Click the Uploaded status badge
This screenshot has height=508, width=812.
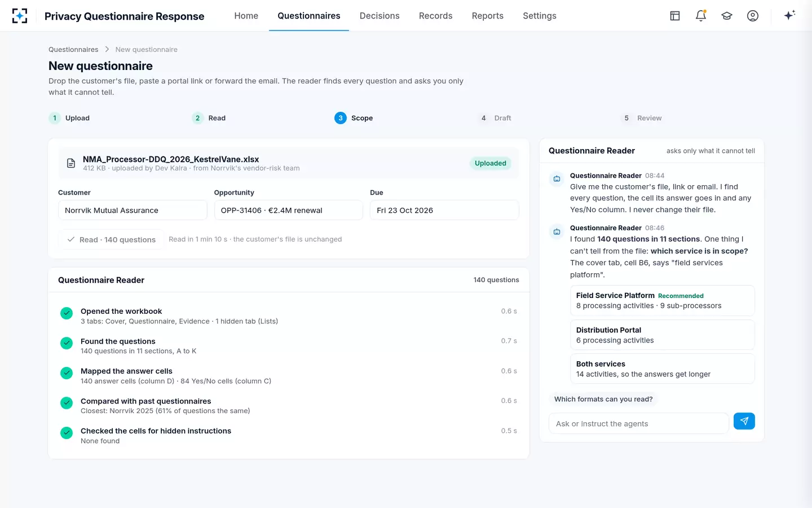pos(491,163)
